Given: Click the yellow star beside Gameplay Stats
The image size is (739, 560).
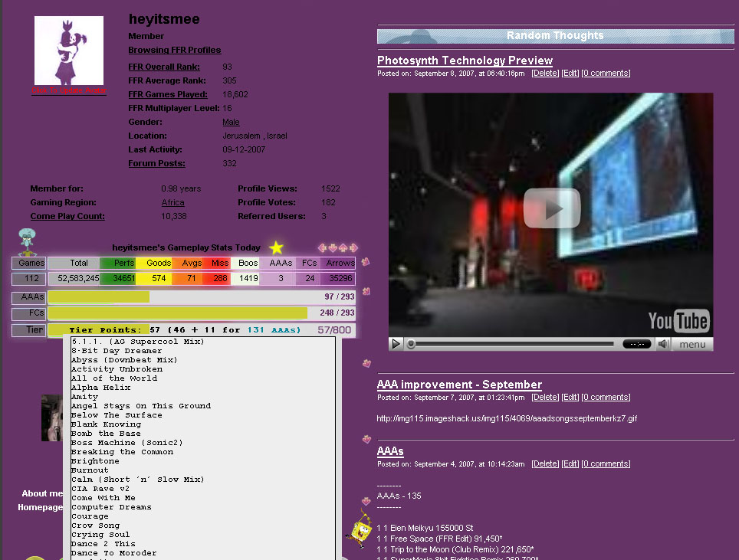Looking at the screenshot, I should pyautogui.click(x=276, y=247).
